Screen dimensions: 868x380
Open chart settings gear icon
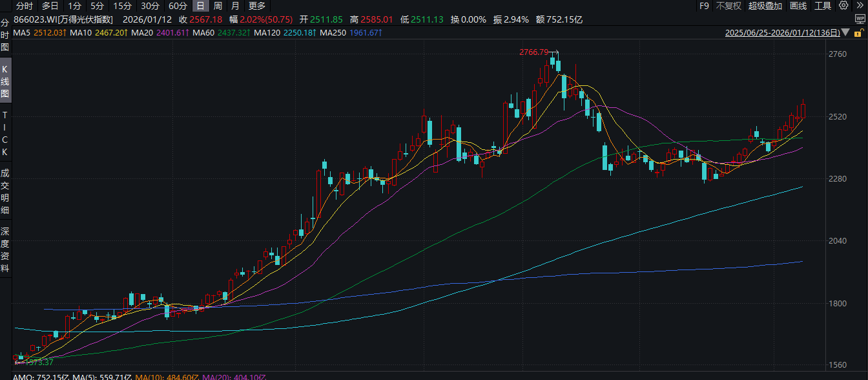pos(843,6)
